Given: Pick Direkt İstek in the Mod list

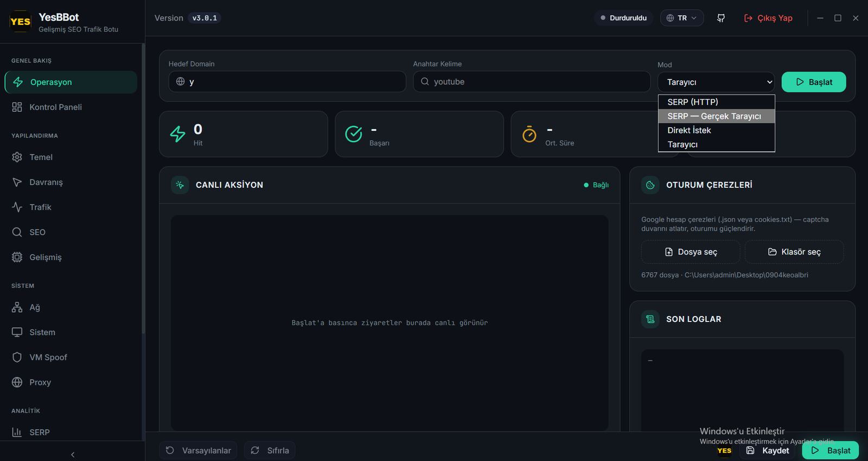Looking at the screenshot, I should point(716,130).
